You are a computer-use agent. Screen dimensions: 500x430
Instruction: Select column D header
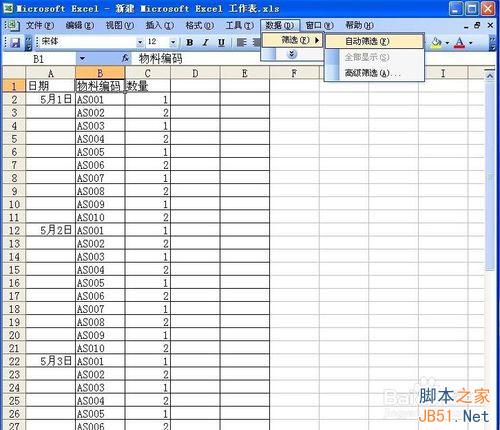coord(195,73)
